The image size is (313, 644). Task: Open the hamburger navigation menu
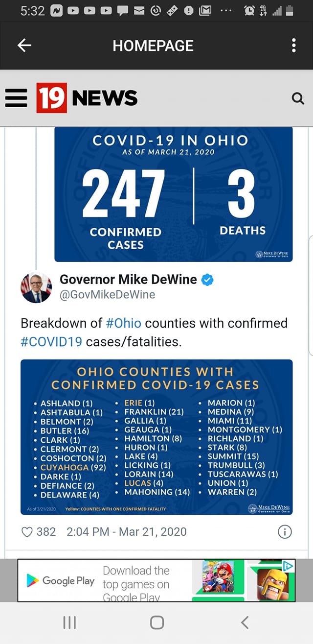(17, 98)
